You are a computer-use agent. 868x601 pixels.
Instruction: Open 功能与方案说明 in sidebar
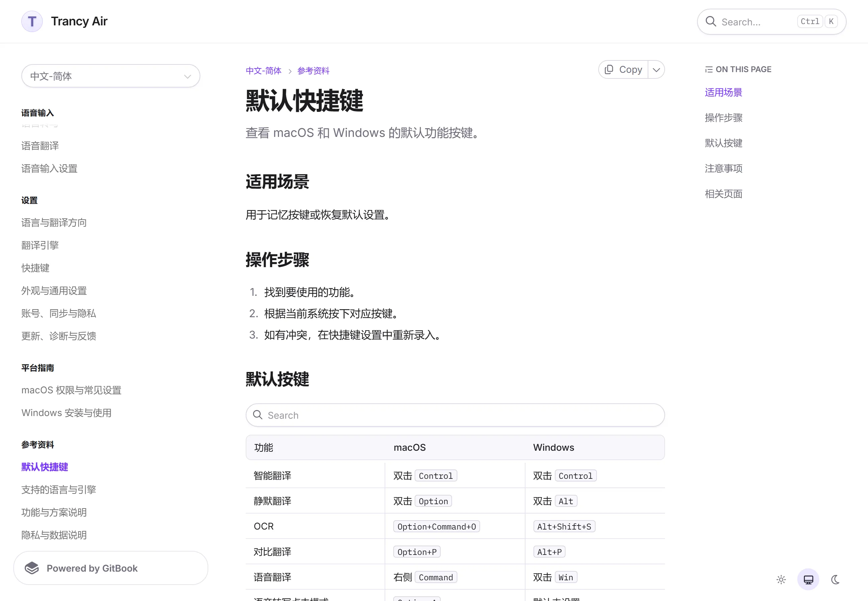54,512
